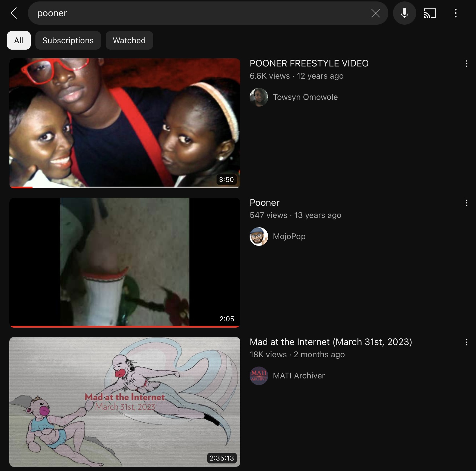Screen dimensions: 476x471
Task: Click the MATI Archiver channel name
Action: coord(299,376)
